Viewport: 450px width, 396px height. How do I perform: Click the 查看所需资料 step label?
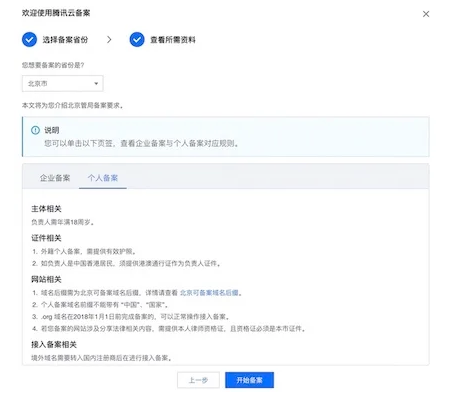pyautogui.click(x=173, y=40)
